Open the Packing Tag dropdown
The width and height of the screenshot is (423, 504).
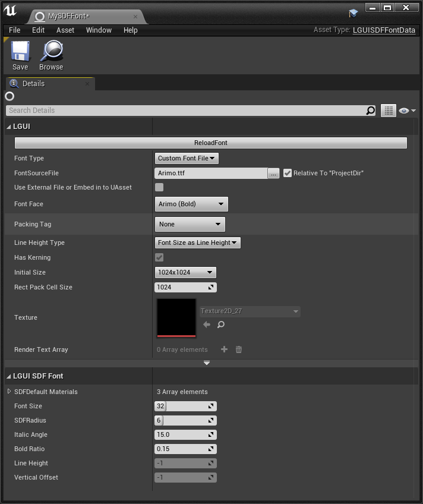tap(190, 224)
